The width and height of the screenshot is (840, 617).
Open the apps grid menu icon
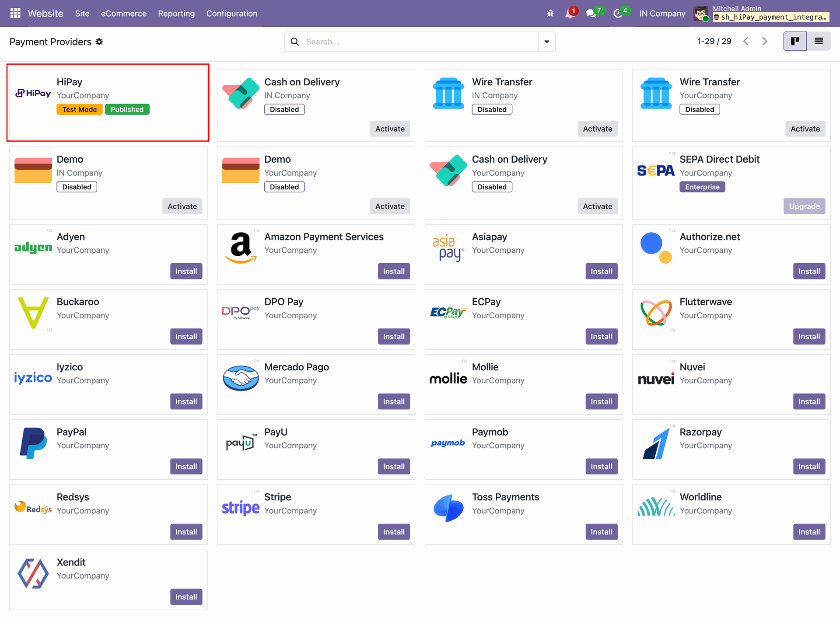coord(15,14)
